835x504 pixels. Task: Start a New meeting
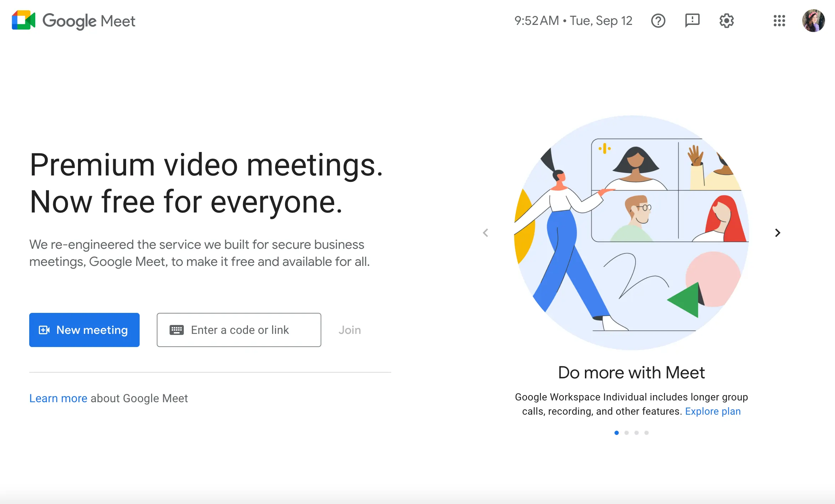point(84,330)
